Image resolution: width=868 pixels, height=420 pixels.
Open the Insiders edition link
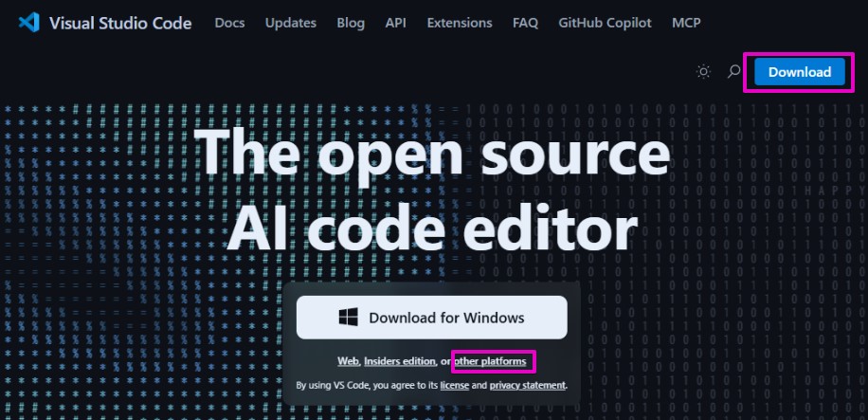point(400,361)
